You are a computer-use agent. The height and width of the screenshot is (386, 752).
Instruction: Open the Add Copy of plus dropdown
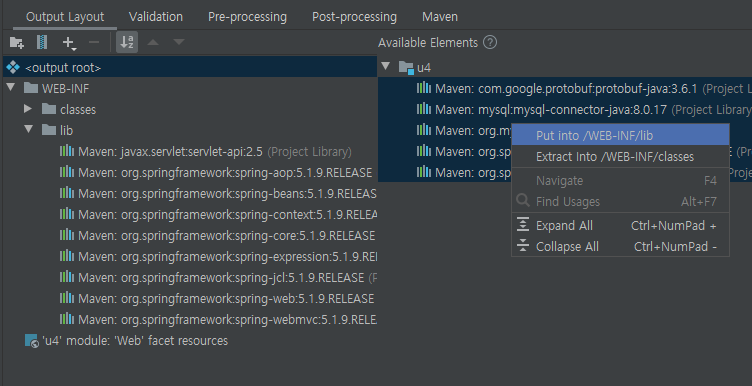(x=70, y=43)
